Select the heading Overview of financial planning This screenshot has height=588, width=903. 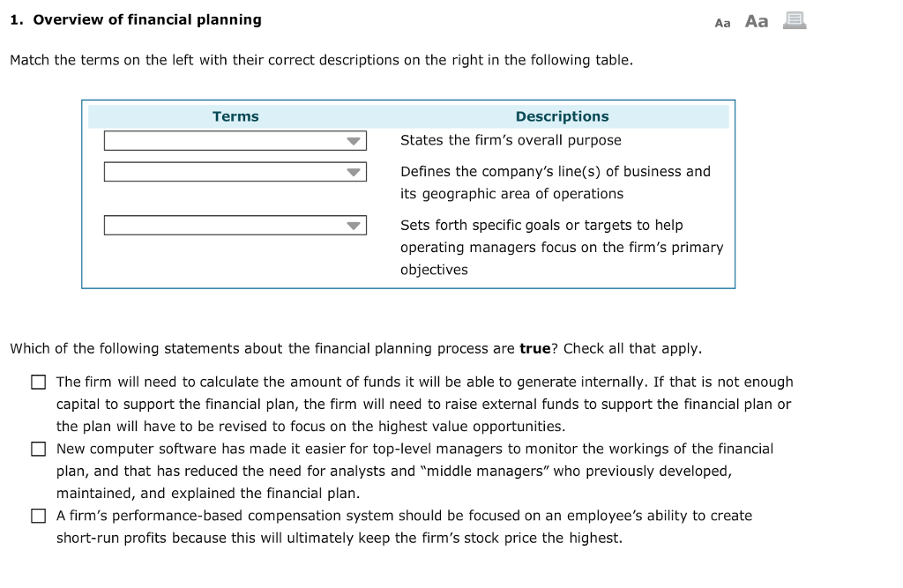137,19
